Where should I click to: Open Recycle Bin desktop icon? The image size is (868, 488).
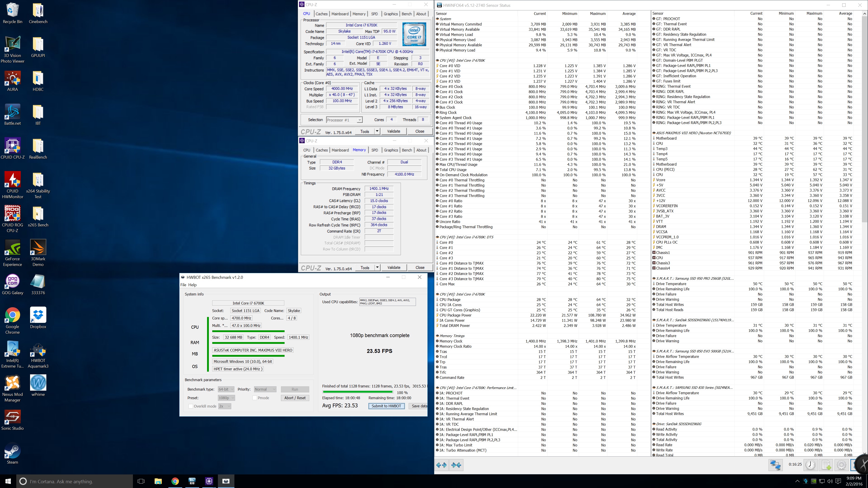[x=12, y=13]
